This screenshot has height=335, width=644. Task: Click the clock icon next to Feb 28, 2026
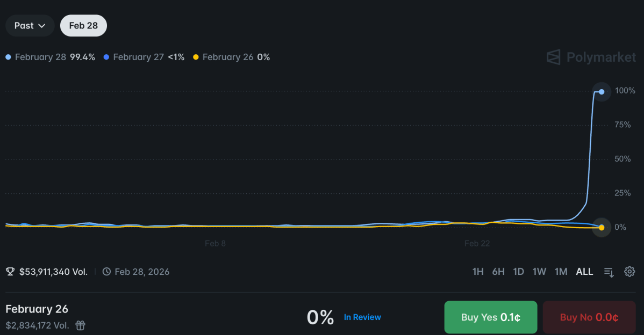pyautogui.click(x=108, y=272)
